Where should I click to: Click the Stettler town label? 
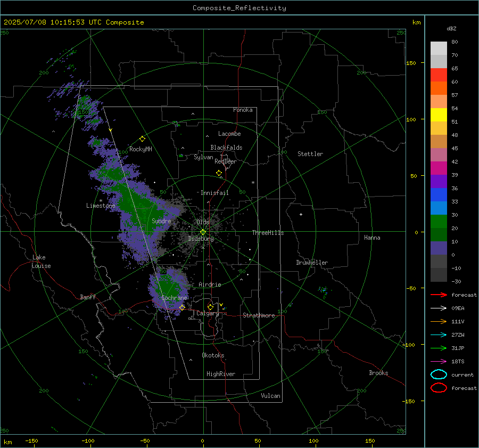(310, 154)
